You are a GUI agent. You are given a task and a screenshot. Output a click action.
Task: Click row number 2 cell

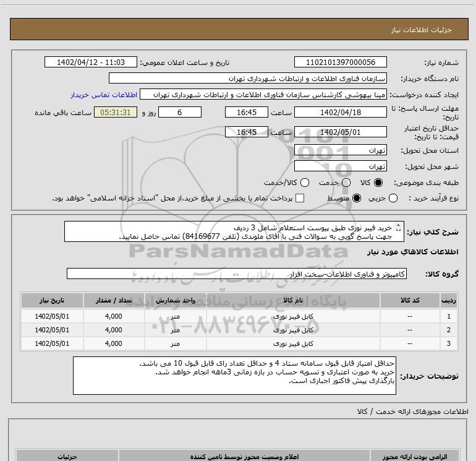[449, 330]
